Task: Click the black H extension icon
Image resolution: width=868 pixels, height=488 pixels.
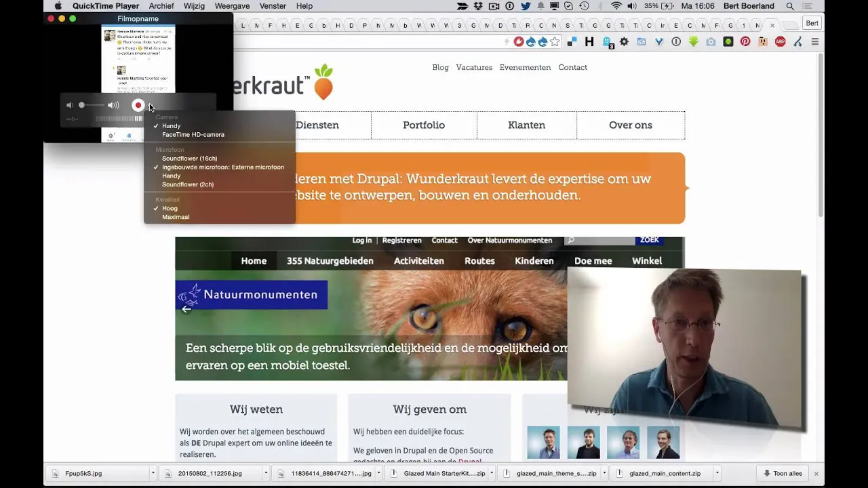Action: click(589, 41)
